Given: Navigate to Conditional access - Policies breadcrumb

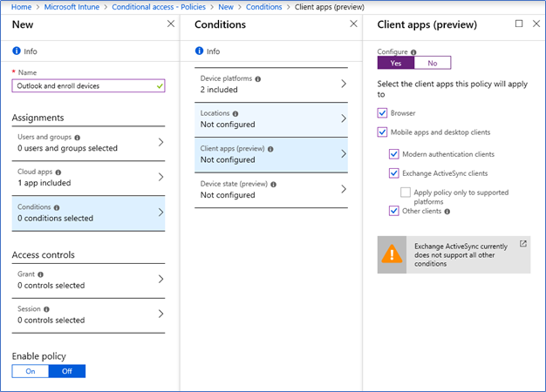Looking at the screenshot, I should 159,7.
